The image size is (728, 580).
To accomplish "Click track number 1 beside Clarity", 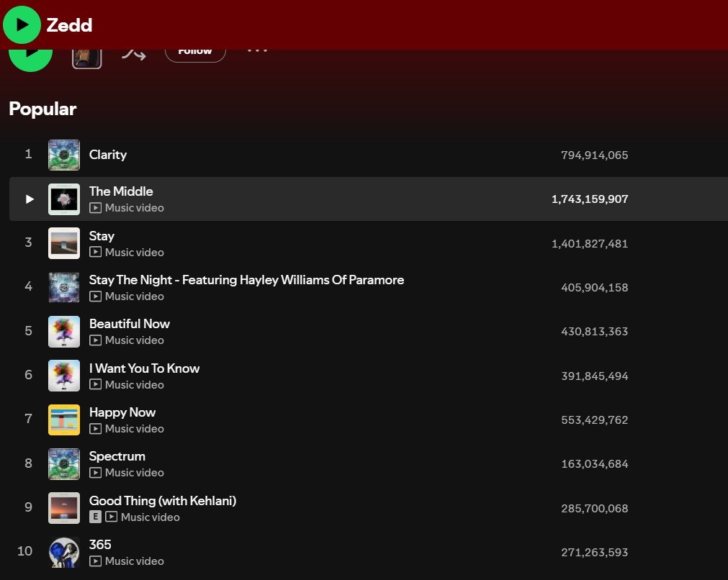I will click(x=28, y=154).
